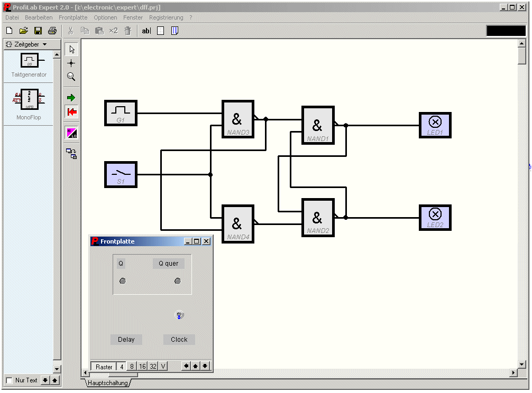Open the ? help menu
The image size is (532, 393).
[191, 17]
